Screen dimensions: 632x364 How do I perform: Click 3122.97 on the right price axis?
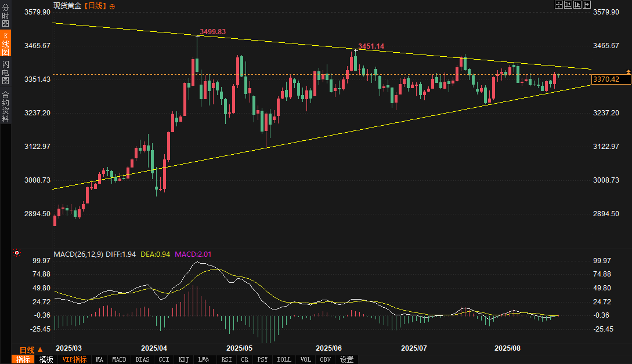pos(606,146)
